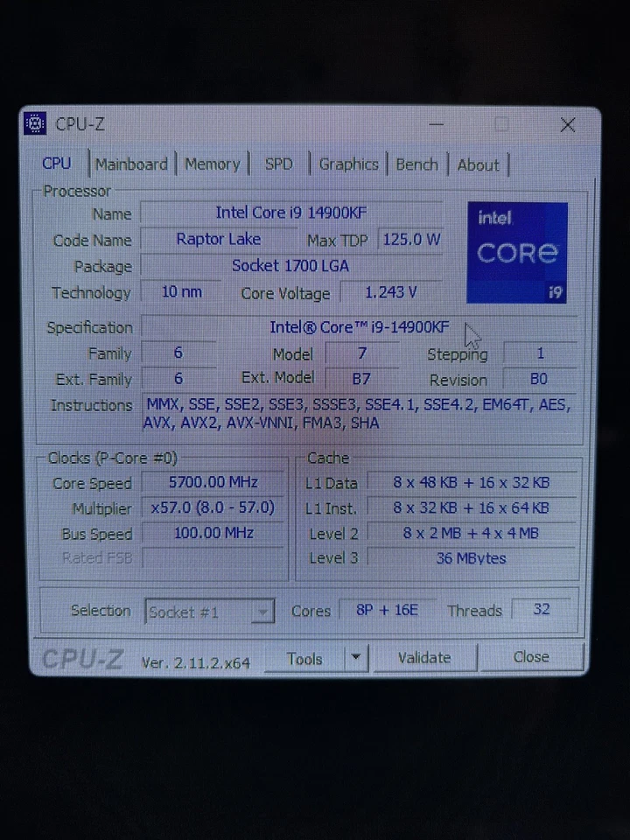This screenshot has width=630, height=840.
Task: Expand the Tools button dropdown arrow
Action: click(356, 657)
